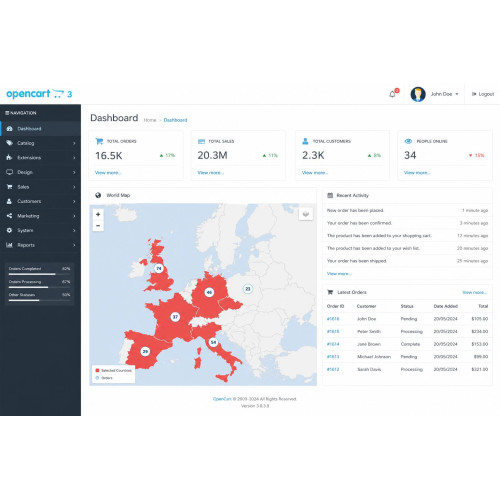
Task: Open the notifications bell icon
Action: pos(392,94)
